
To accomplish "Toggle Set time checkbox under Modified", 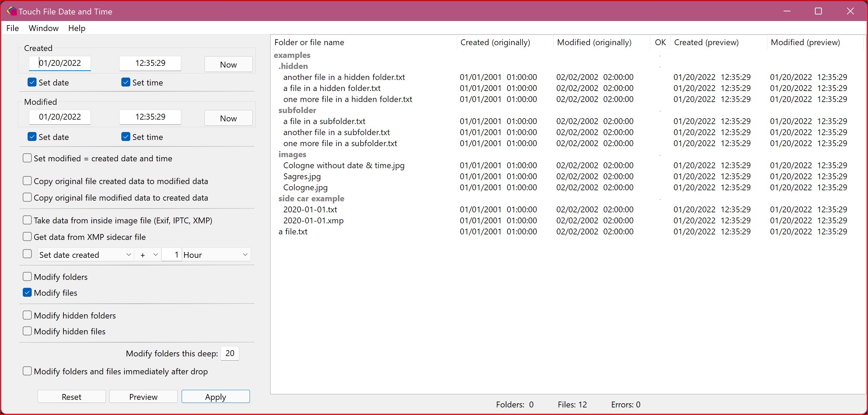I will [126, 137].
